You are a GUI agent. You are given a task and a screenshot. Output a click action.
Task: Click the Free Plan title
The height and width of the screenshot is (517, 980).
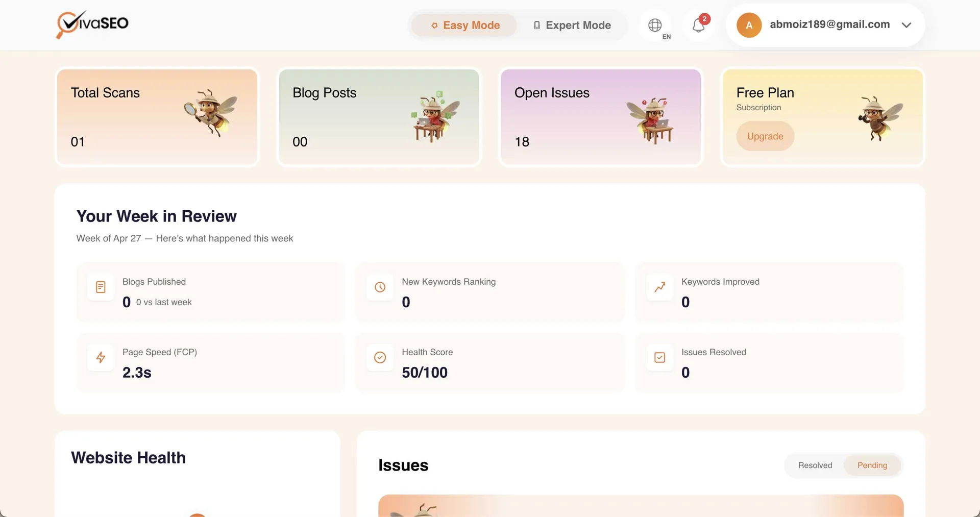[765, 93]
